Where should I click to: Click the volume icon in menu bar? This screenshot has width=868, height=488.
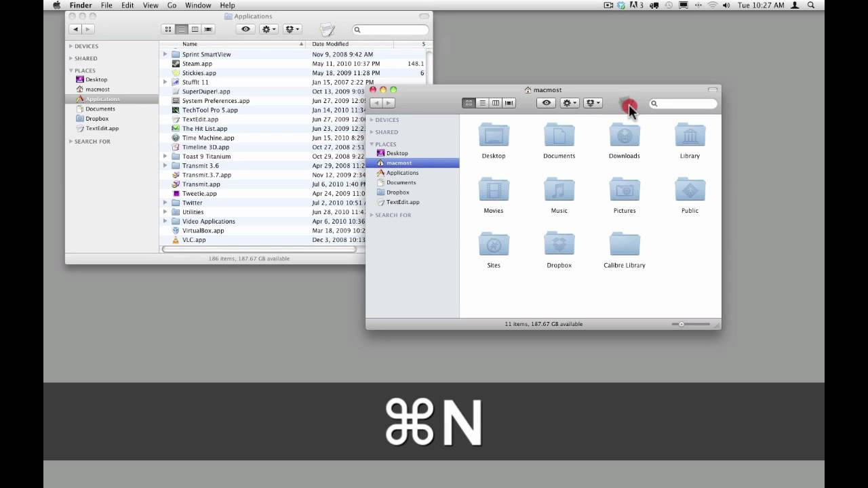726,5
